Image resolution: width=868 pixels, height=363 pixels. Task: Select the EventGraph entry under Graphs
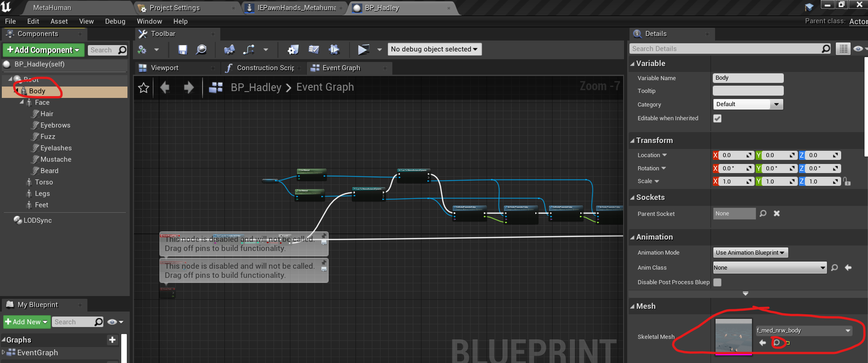[37, 353]
